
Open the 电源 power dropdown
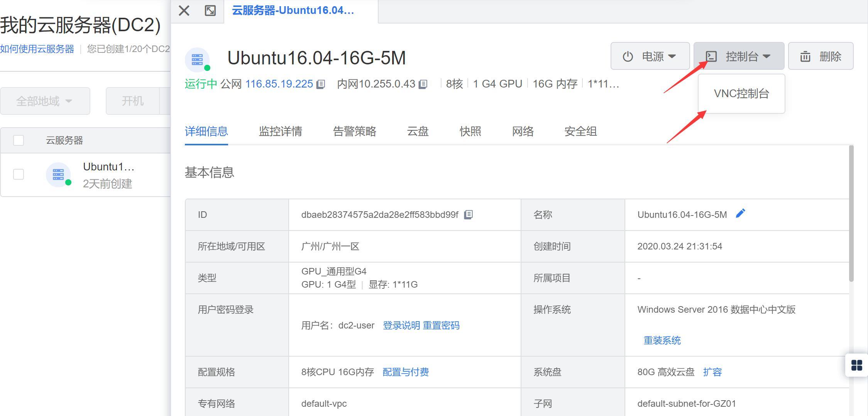tap(650, 56)
